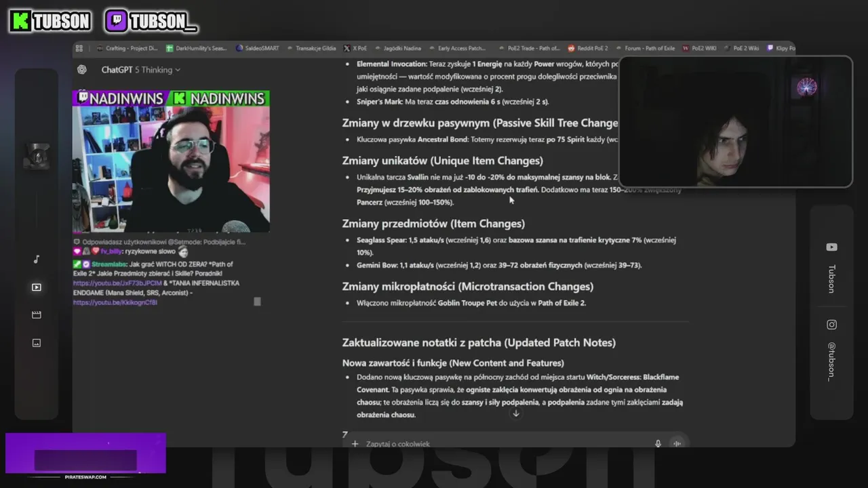Click the streamer webcam overlay on right

tap(736, 121)
